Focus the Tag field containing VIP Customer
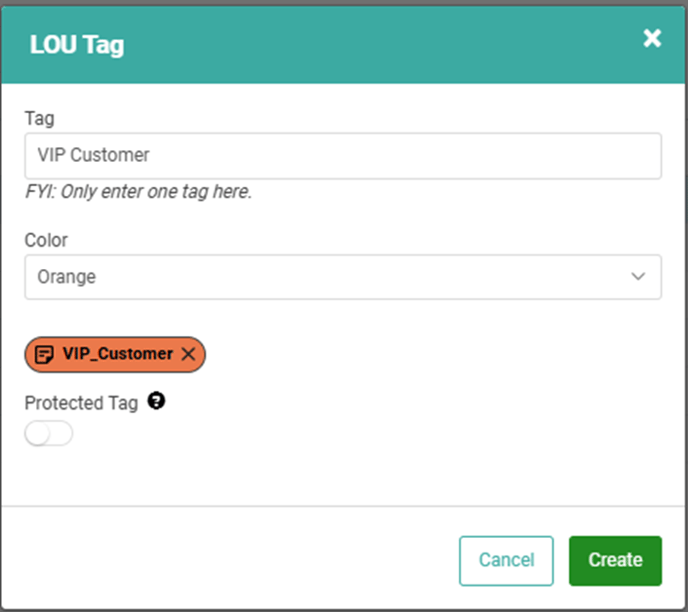Screen dimensions: 688x612 [343, 156]
